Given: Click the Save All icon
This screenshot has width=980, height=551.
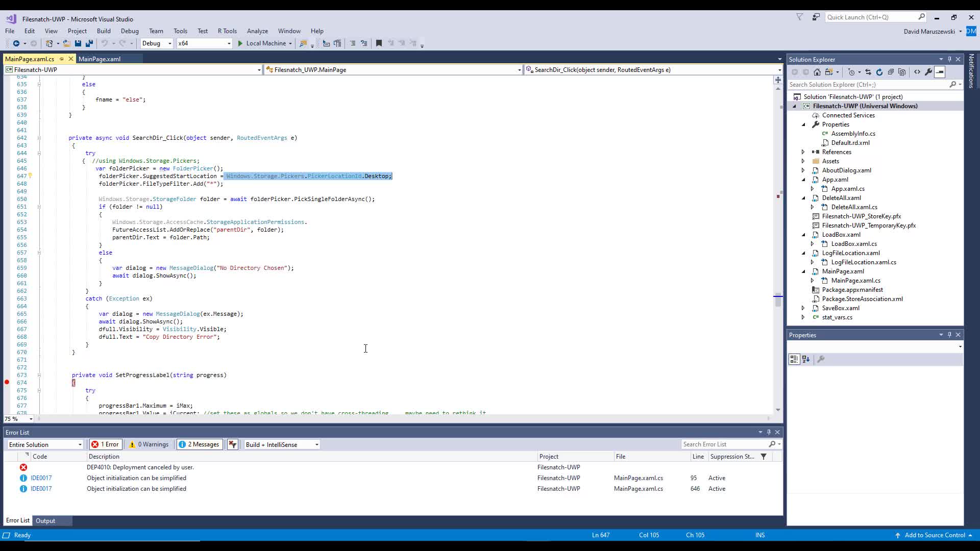Looking at the screenshot, I should [89, 43].
